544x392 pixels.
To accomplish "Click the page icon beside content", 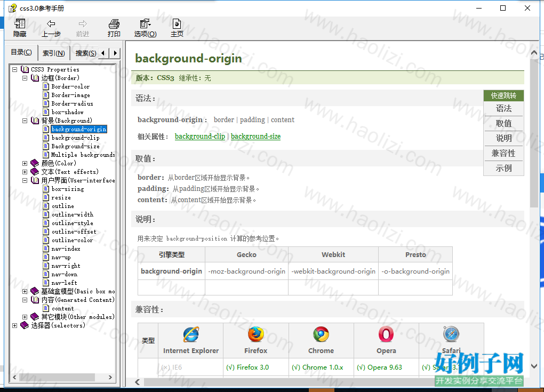I will click(46, 308).
